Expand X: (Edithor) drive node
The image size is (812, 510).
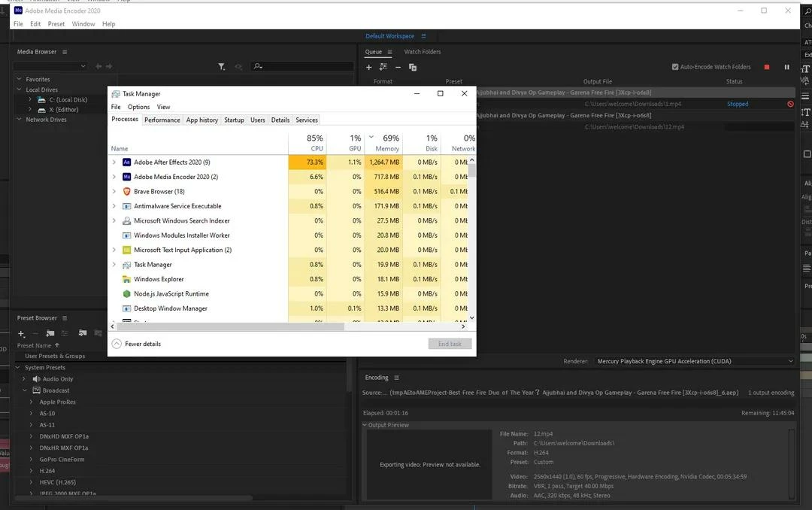pyautogui.click(x=30, y=109)
